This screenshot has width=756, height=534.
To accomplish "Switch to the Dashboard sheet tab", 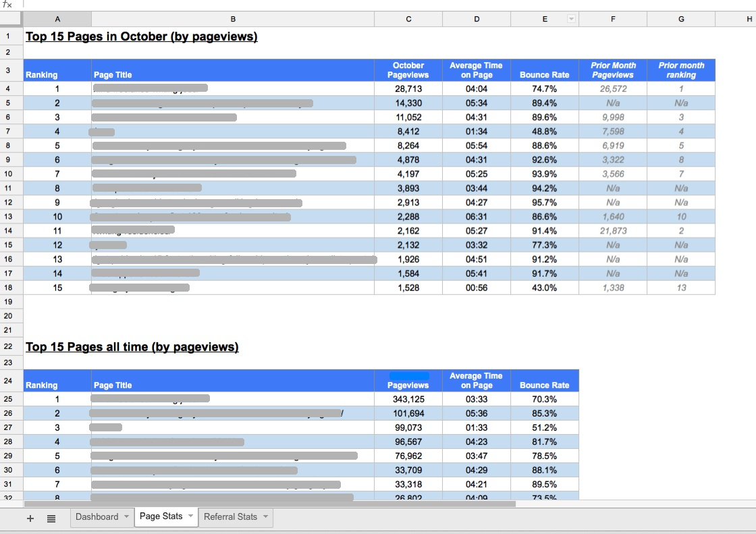I will click(x=97, y=517).
